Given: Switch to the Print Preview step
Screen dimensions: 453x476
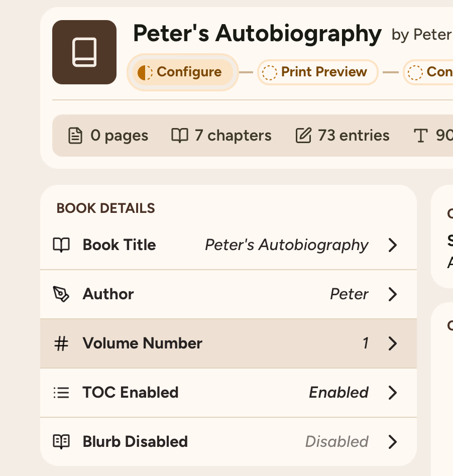Looking at the screenshot, I should tap(317, 72).
